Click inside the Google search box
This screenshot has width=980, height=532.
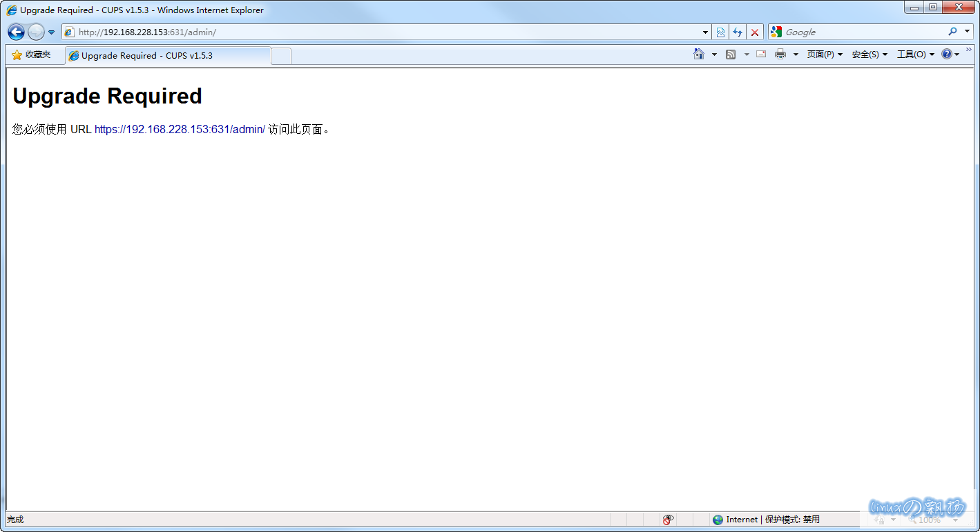click(863, 32)
